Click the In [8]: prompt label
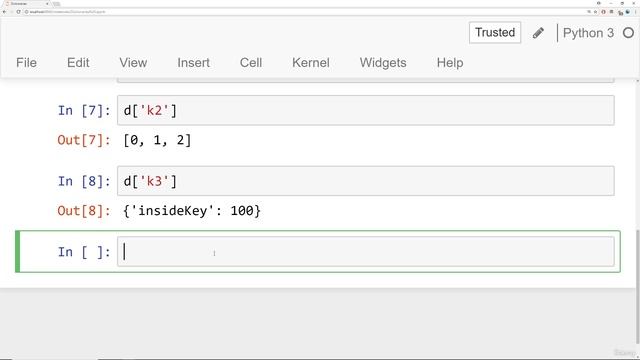 click(84, 181)
